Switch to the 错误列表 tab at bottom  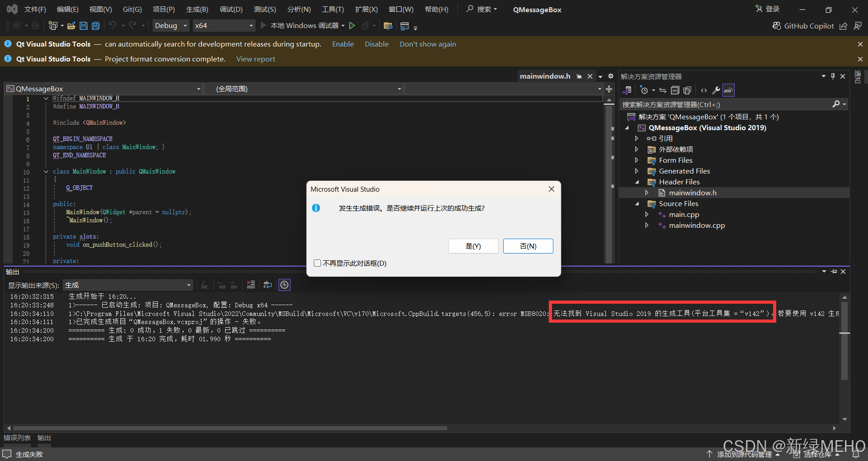click(x=17, y=437)
